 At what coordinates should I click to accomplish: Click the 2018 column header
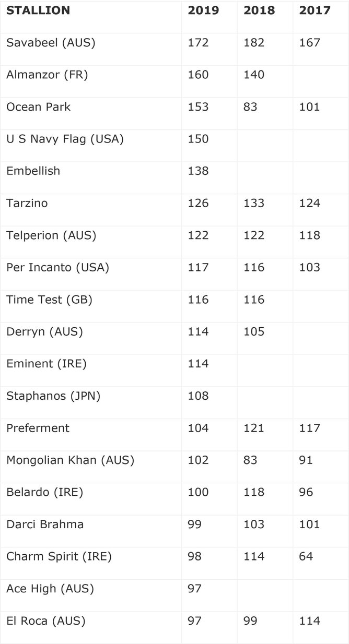pyautogui.click(x=259, y=10)
